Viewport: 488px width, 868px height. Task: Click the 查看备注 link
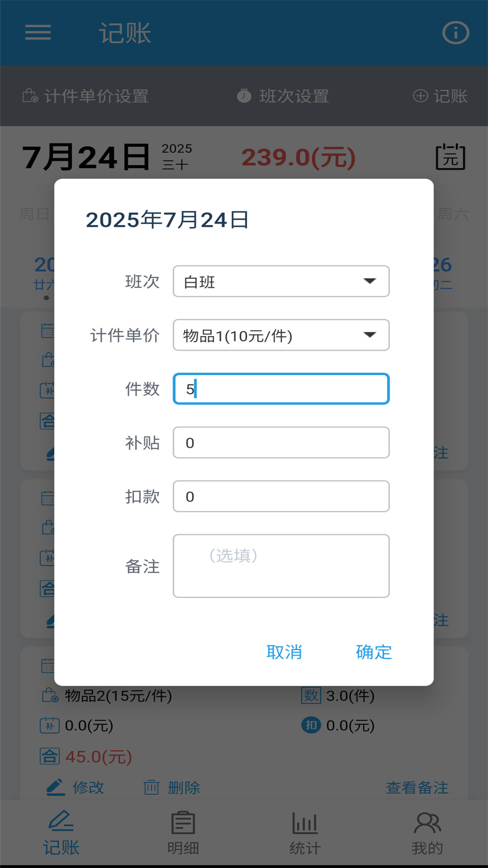(x=417, y=787)
